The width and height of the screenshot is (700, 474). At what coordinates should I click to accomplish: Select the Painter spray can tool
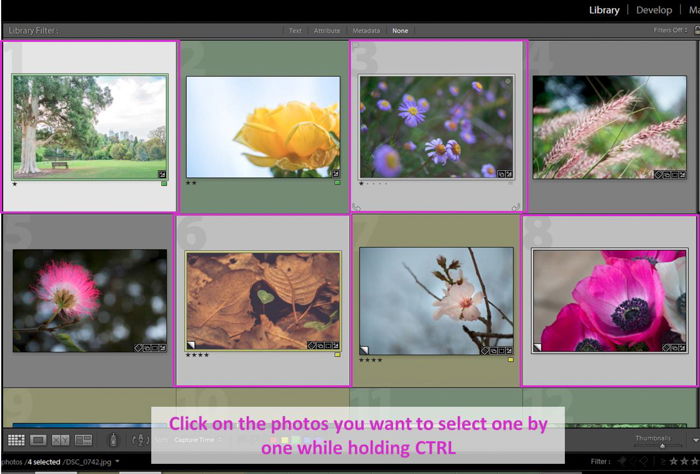click(x=113, y=440)
